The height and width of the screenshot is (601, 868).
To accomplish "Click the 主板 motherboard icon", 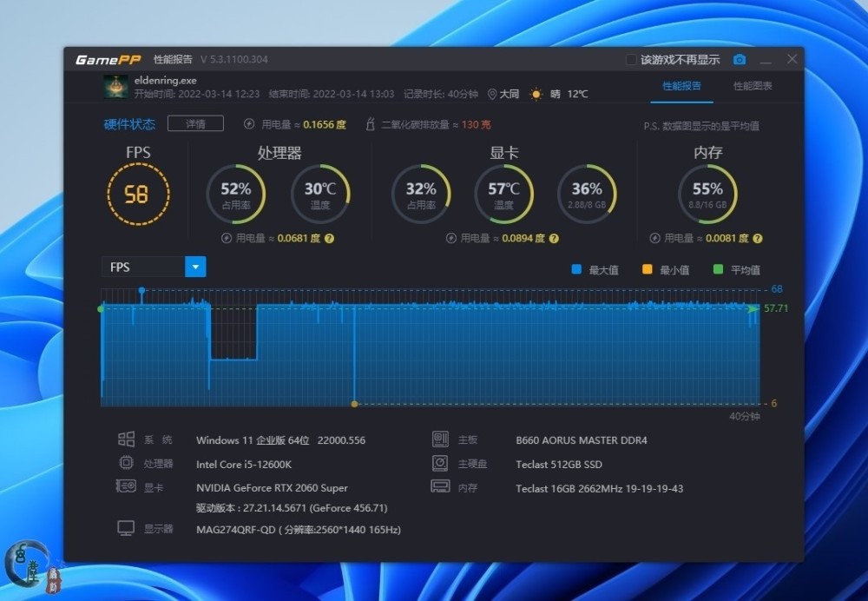I will (440, 439).
